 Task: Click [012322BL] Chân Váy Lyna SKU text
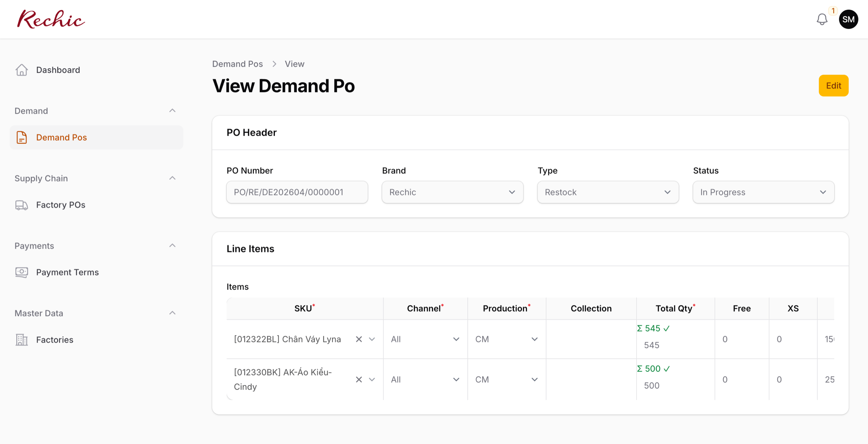point(287,339)
